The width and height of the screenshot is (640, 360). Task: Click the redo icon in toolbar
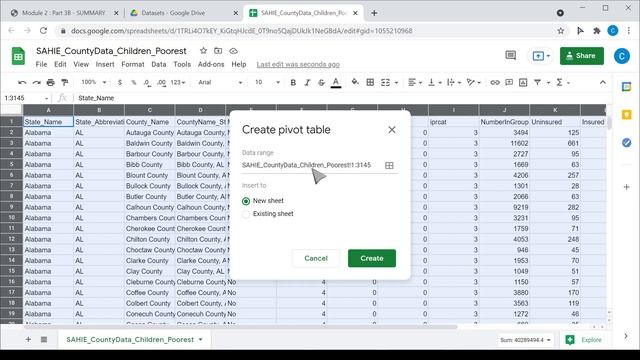[x=36, y=82]
